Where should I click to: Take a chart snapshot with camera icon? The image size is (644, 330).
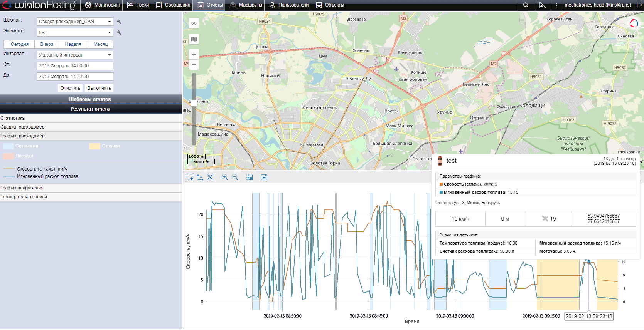pyautogui.click(x=264, y=177)
